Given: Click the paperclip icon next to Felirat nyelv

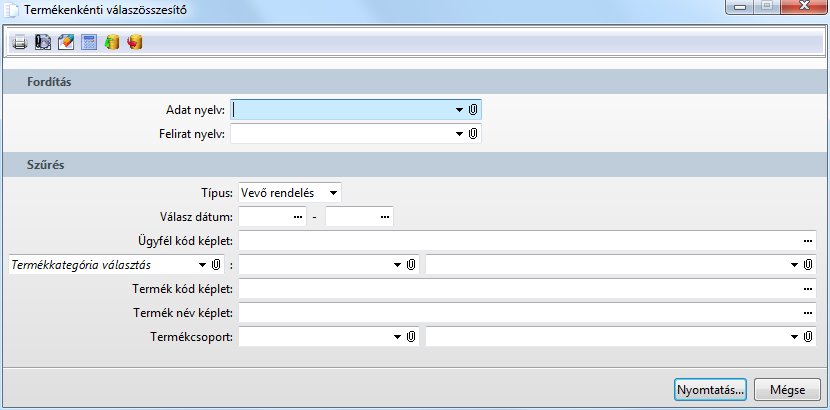Looking at the screenshot, I should [x=473, y=133].
